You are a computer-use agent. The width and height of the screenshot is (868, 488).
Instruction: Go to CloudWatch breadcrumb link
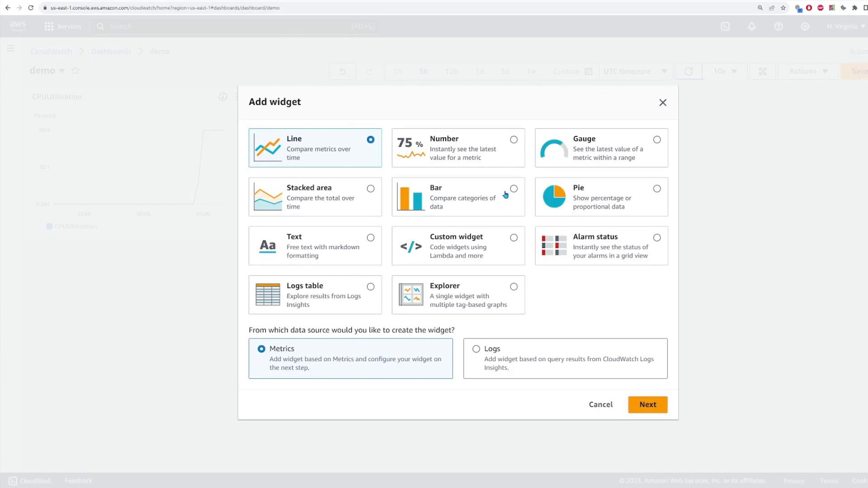(x=51, y=52)
